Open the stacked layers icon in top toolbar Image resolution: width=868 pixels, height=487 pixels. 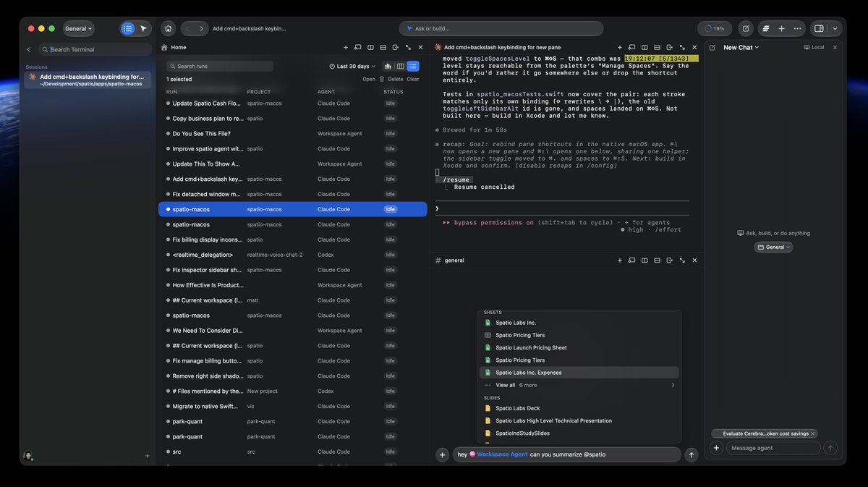pyautogui.click(x=766, y=29)
